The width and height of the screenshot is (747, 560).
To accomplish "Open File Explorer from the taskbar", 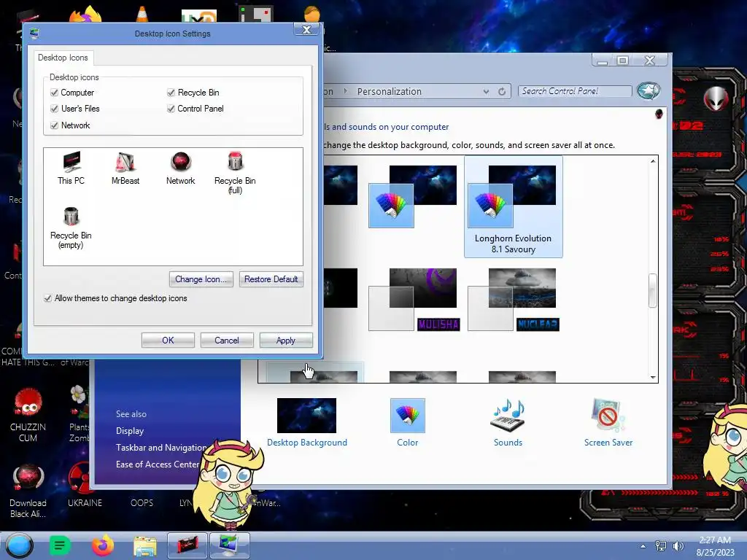I will [x=145, y=546].
